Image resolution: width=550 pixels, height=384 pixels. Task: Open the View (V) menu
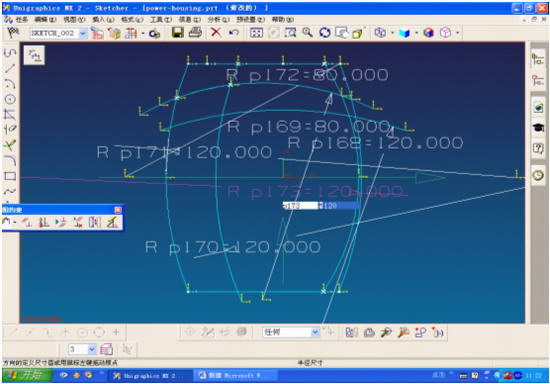pyautogui.click(x=74, y=19)
